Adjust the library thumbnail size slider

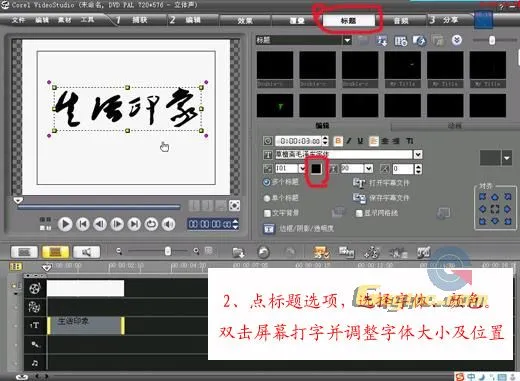coord(492,40)
